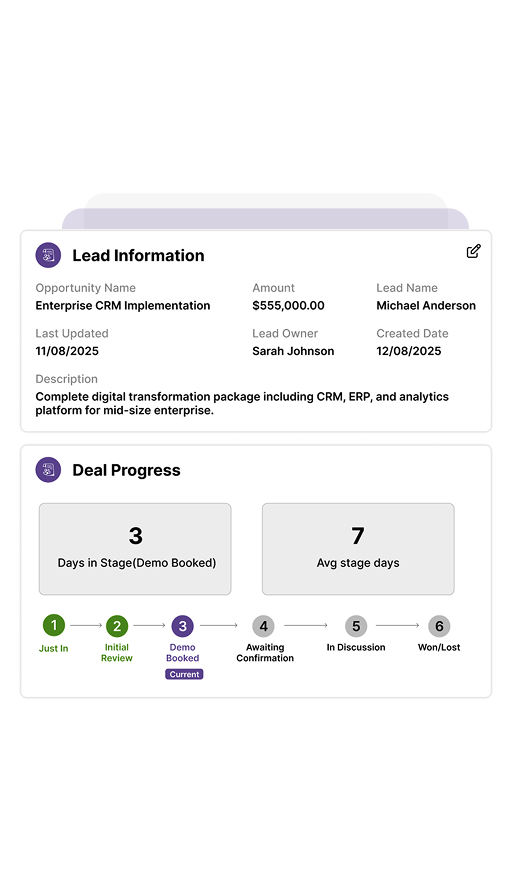Screen dimensions: 511x893
Task: Click the edit pencil icon in Lead Information
Action: coord(473,251)
